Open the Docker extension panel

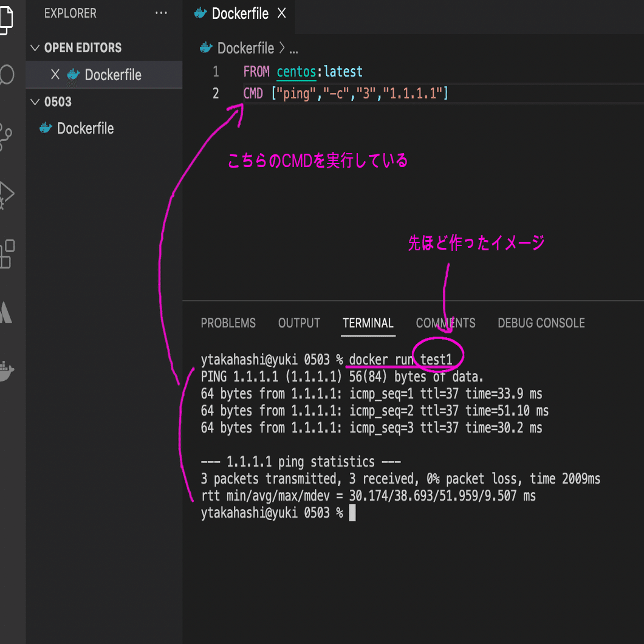[x=7, y=371]
